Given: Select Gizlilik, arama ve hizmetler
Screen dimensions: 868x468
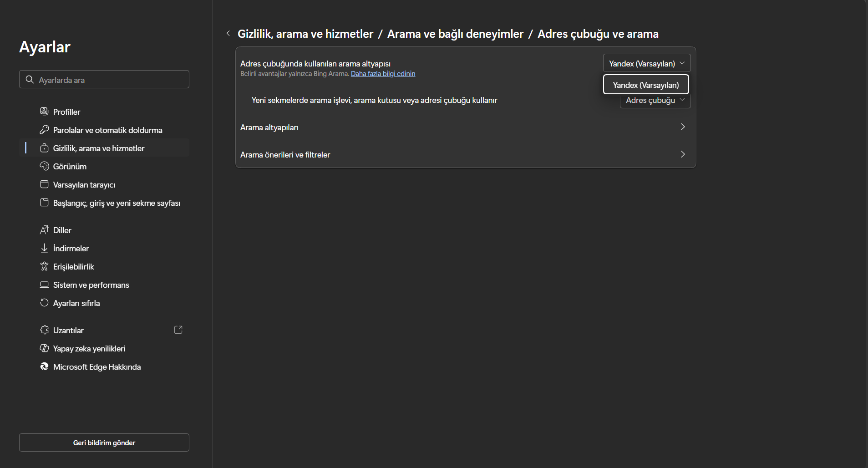Looking at the screenshot, I should tap(104, 148).
